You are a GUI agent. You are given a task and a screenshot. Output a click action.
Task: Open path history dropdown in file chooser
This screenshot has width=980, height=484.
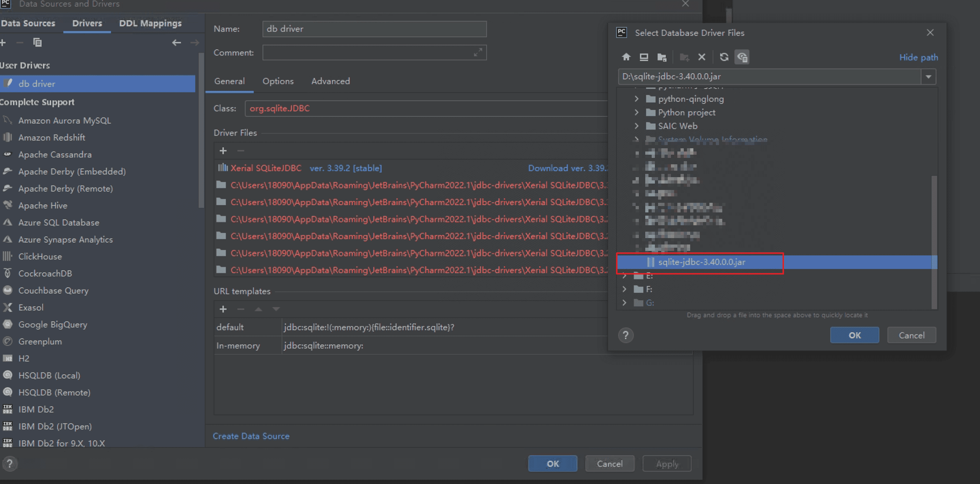[928, 76]
